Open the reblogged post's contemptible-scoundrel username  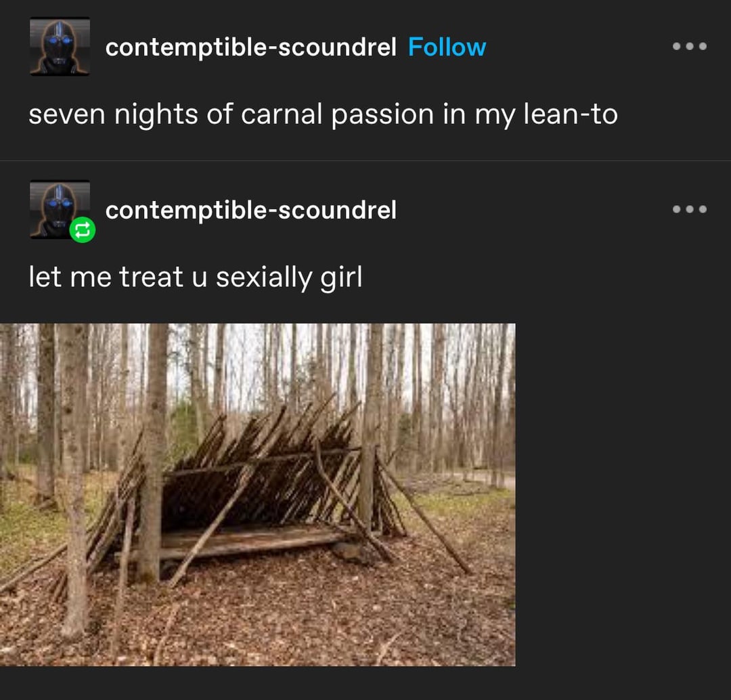coord(250,210)
